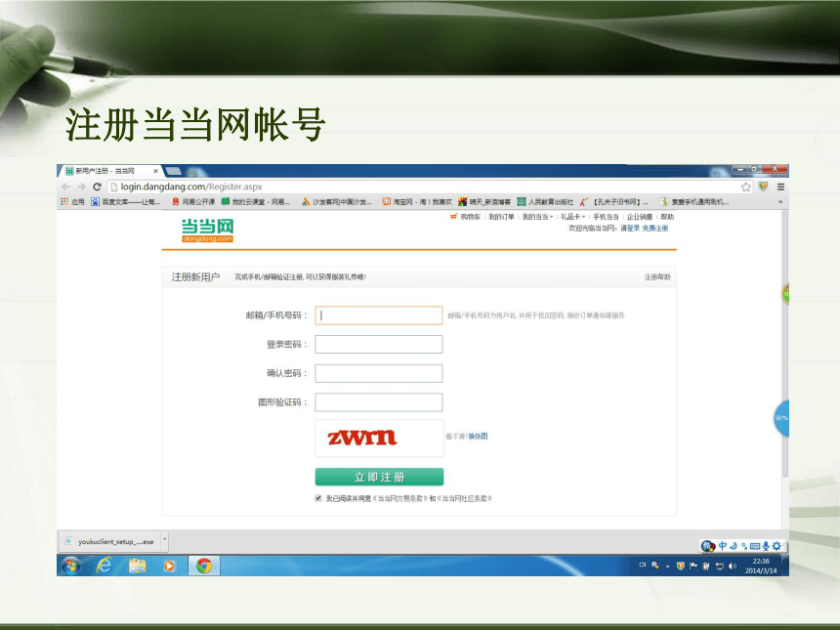
Task: Click the volume speaker tray icon
Action: (x=733, y=566)
